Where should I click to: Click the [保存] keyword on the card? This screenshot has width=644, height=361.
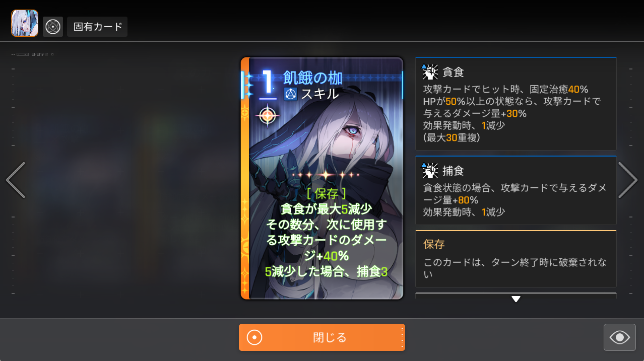(x=326, y=193)
